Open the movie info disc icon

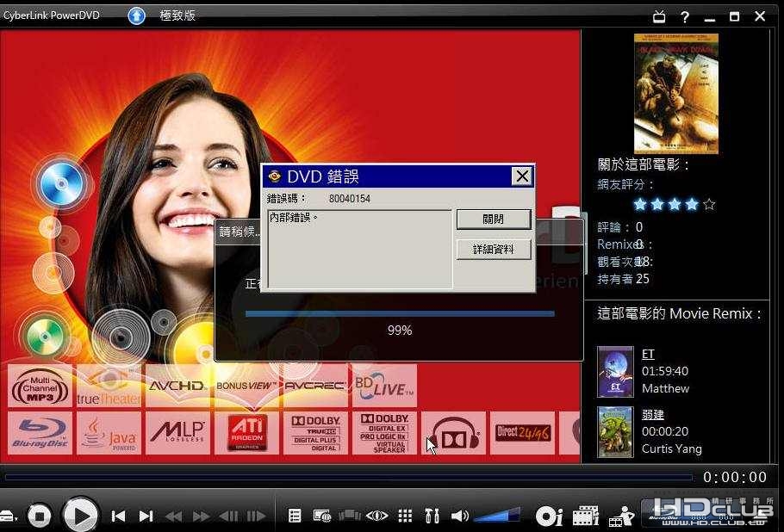tap(549, 516)
